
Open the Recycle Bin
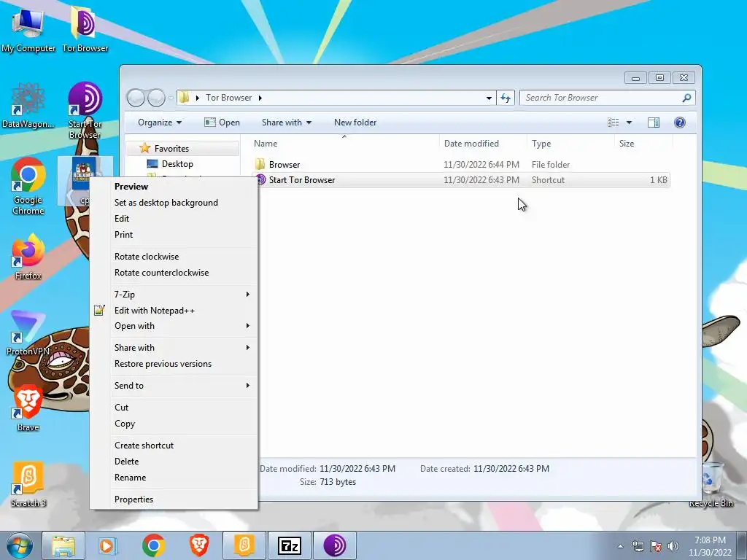pyautogui.click(x=712, y=485)
